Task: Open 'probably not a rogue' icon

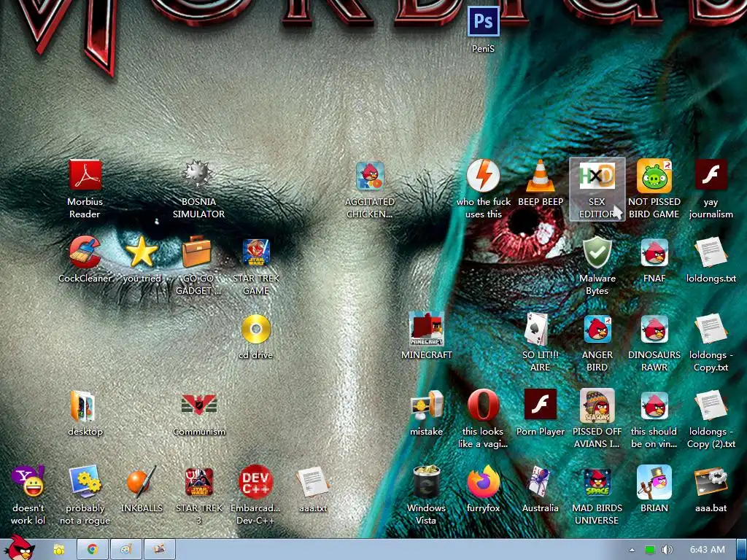Action: 85,481
